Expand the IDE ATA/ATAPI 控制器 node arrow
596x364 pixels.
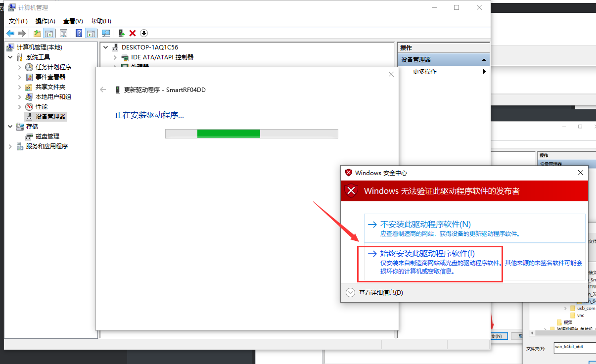pos(115,57)
